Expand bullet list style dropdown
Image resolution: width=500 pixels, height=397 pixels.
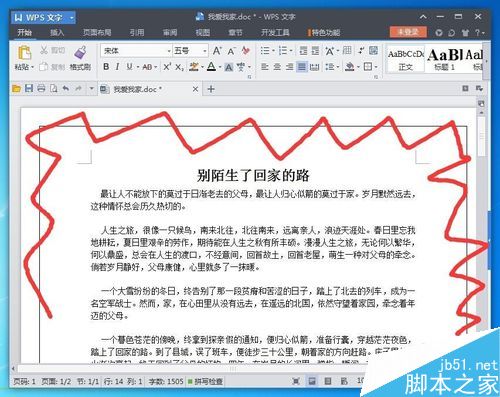[273, 51]
